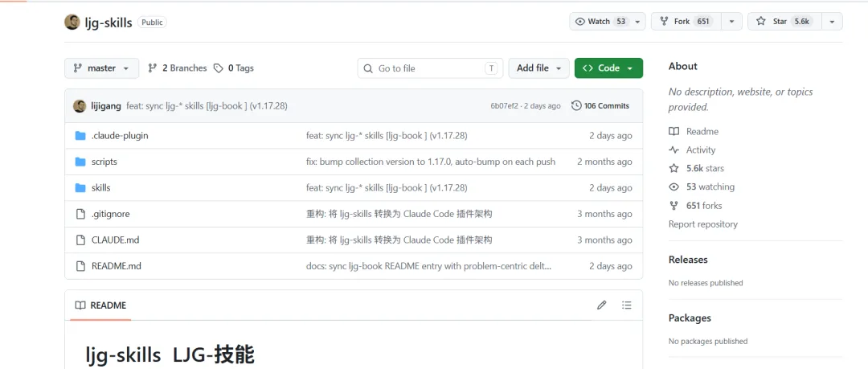Click the eye icon on Watch button
Image resolution: width=868 pixels, height=369 pixels.
(580, 22)
